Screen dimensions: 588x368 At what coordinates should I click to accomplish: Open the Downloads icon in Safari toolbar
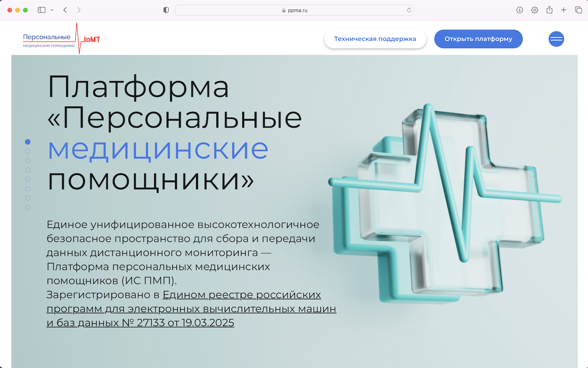point(519,10)
